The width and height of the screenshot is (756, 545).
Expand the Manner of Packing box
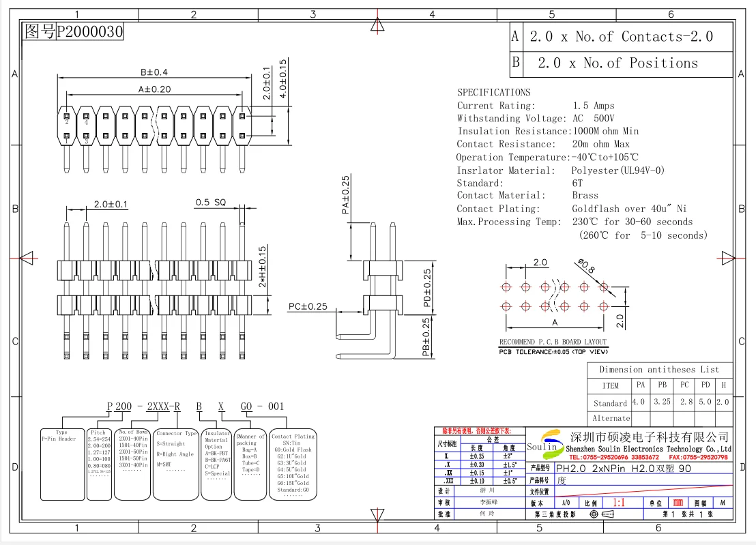coord(250,460)
